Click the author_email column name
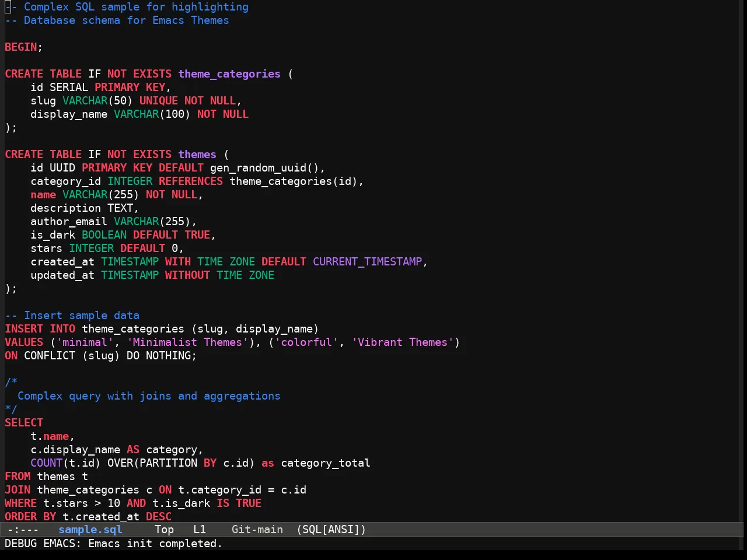747x560 pixels. click(x=69, y=222)
